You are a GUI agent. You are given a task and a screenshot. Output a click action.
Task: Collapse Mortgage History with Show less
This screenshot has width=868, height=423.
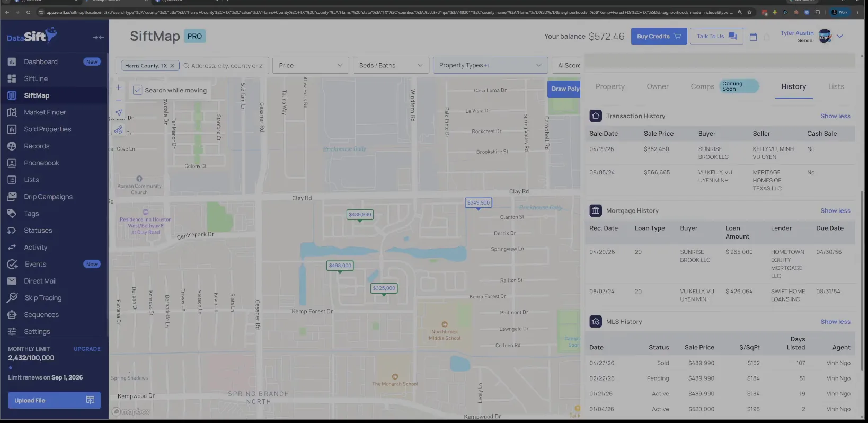pos(835,211)
